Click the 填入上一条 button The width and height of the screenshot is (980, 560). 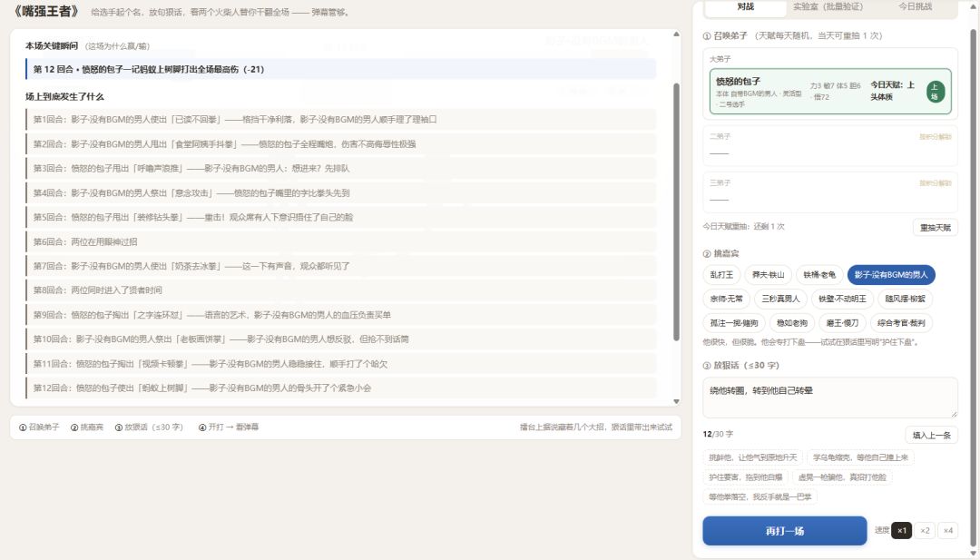point(931,435)
